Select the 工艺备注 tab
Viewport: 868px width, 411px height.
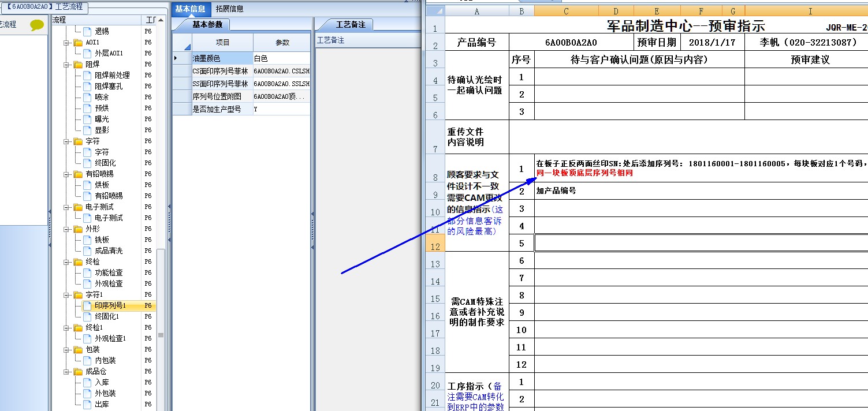click(x=351, y=24)
